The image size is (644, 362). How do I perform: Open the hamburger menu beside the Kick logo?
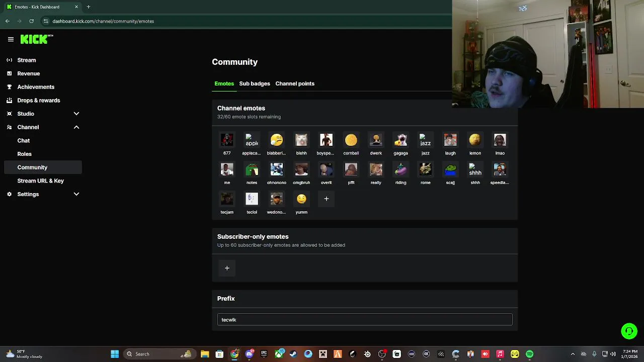point(11,39)
